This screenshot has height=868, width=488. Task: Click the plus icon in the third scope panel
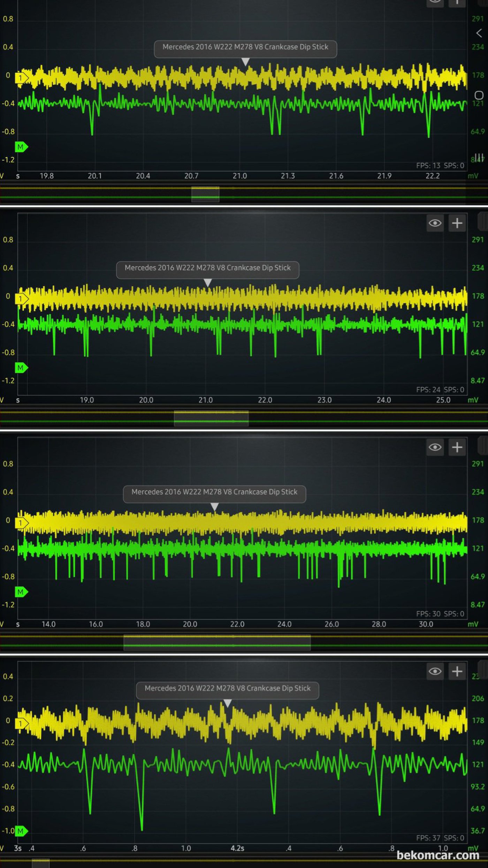point(457,447)
